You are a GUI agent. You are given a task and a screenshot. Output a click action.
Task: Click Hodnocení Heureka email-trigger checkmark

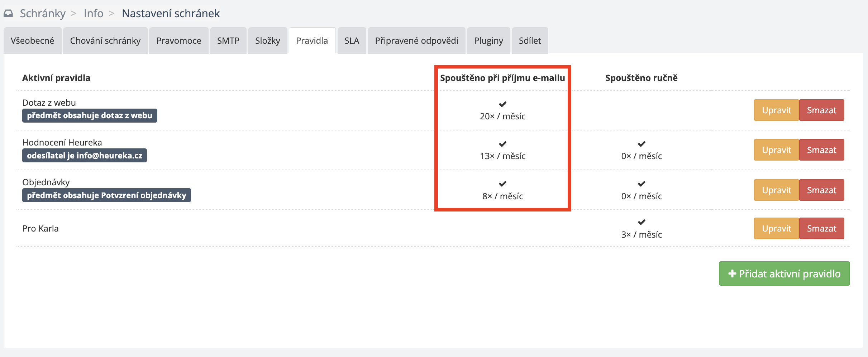click(x=502, y=144)
